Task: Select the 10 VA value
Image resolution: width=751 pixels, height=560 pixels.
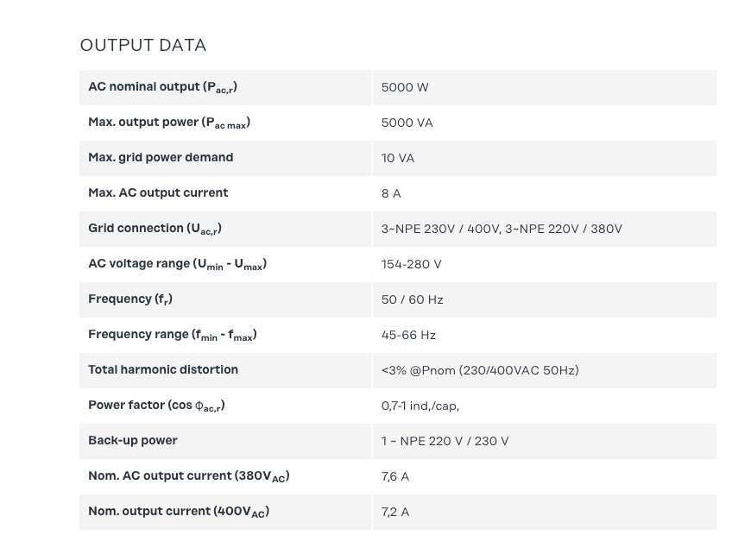Action: coord(398,158)
